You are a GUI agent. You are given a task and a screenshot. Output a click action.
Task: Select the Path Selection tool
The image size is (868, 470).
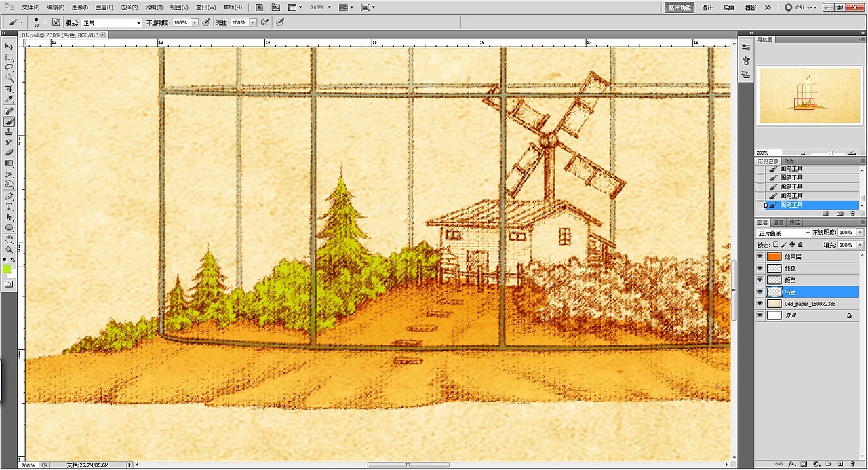pos(9,217)
